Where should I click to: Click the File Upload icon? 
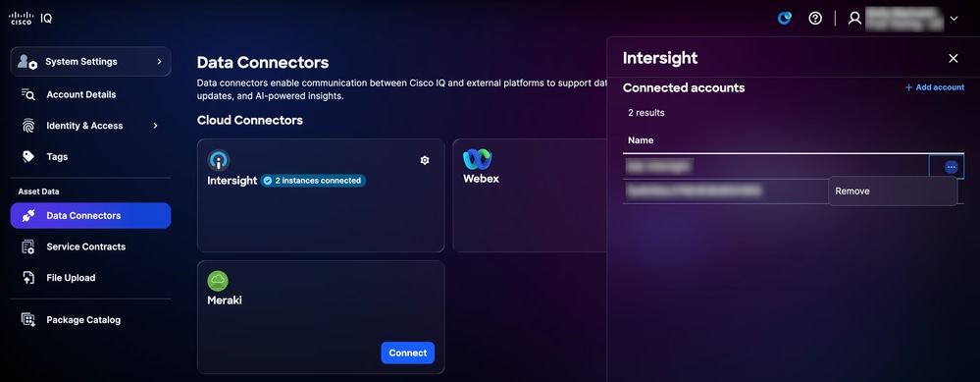[28, 278]
